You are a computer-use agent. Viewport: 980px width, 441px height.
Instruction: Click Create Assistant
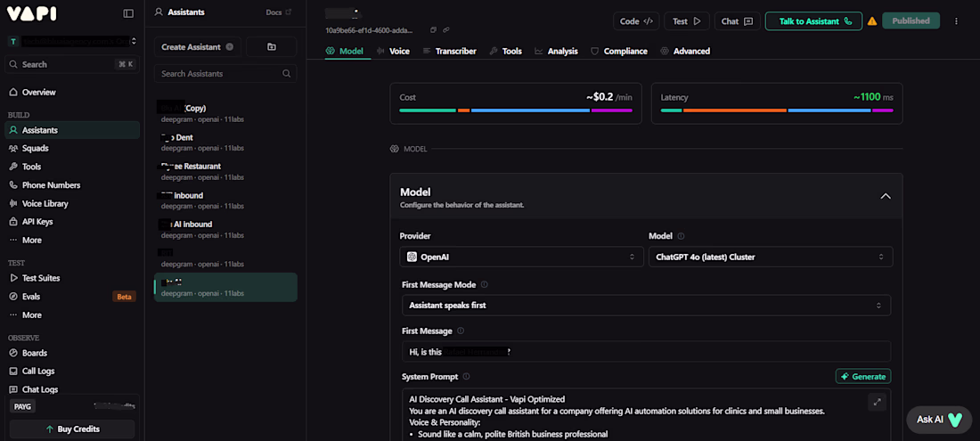(198, 47)
